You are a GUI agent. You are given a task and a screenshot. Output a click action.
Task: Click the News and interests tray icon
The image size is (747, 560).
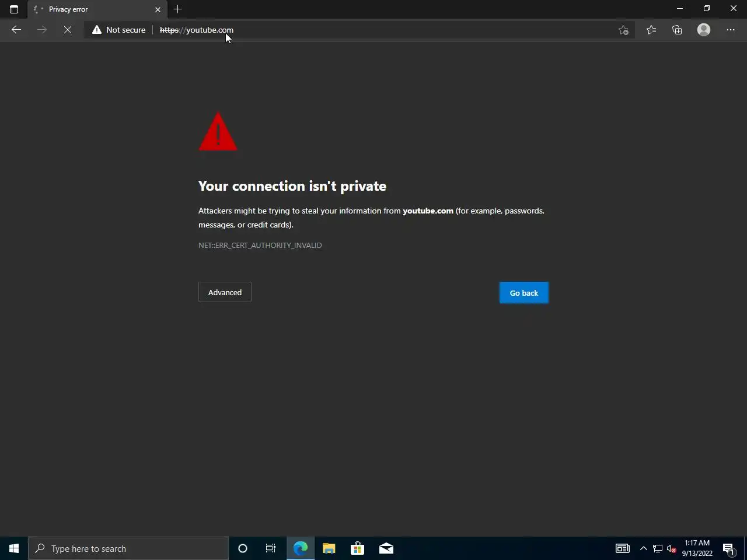[623, 548]
